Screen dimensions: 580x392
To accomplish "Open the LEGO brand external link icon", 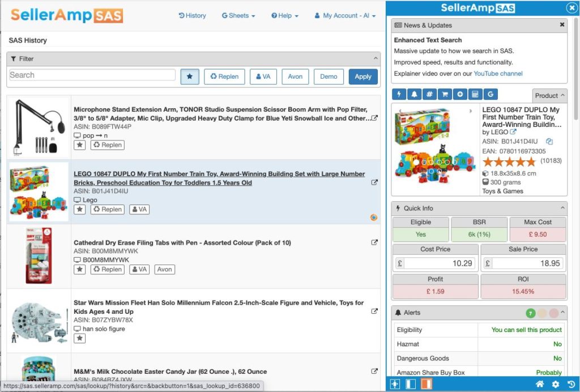I will click(x=513, y=131).
